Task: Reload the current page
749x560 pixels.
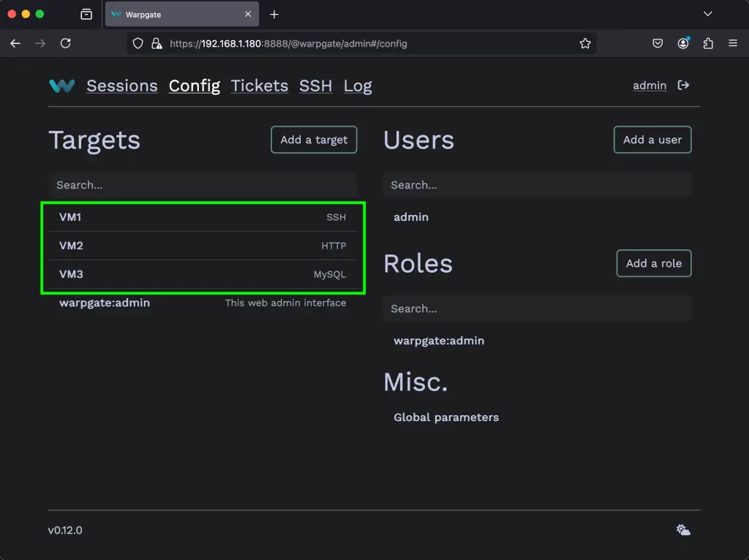Action: tap(65, 43)
